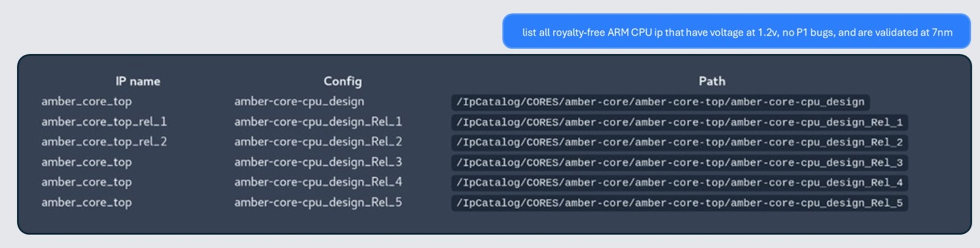The image size is (980, 248).
Task: Click config amber-core-cpu_design_Rel_4
Action: tap(318, 182)
